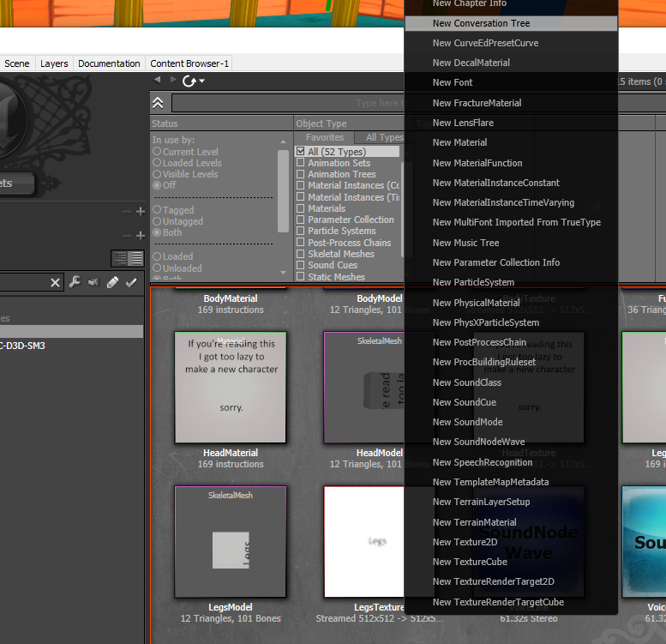Click the lower plus icon in left panel

pos(141,235)
